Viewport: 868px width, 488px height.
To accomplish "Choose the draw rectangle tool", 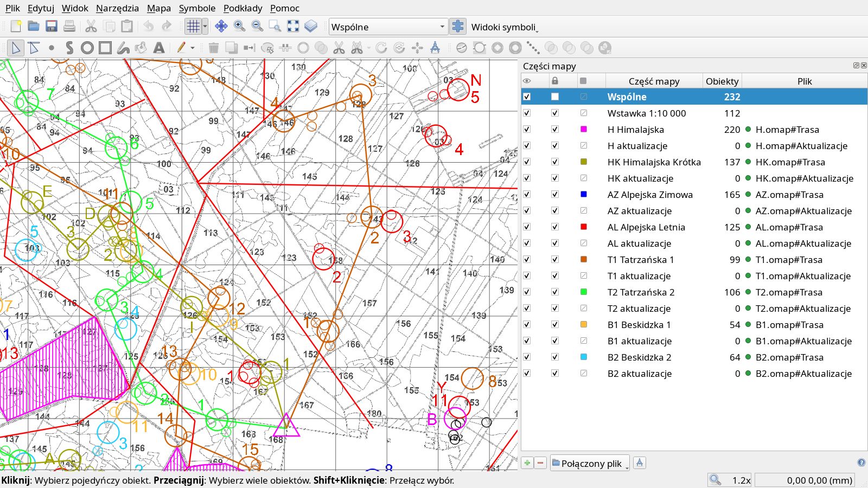I will [x=105, y=48].
